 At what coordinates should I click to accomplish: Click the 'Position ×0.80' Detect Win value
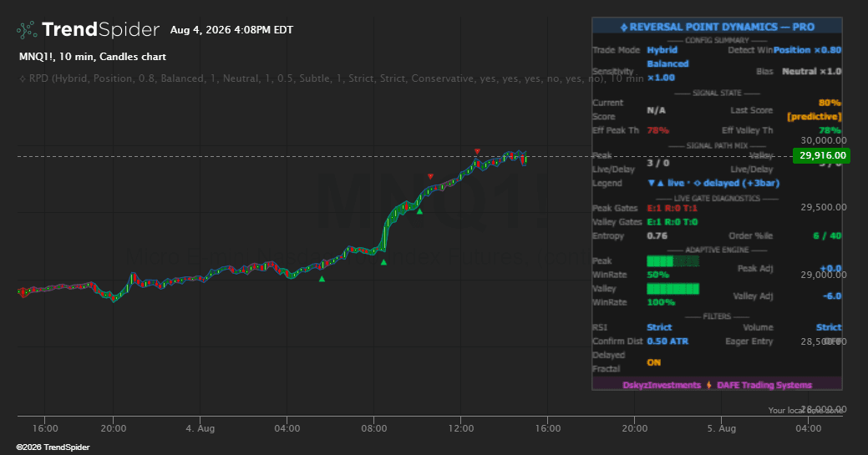(x=807, y=50)
